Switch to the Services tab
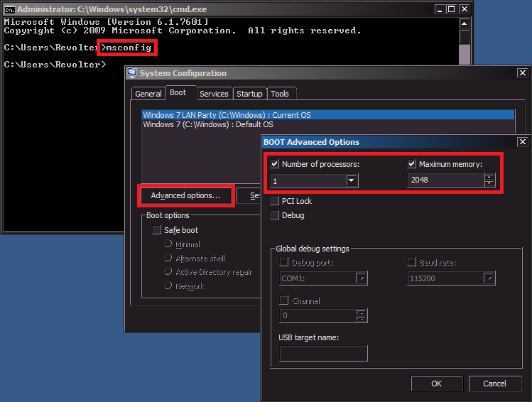The height and width of the screenshot is (402, 532). click(214, 94)
